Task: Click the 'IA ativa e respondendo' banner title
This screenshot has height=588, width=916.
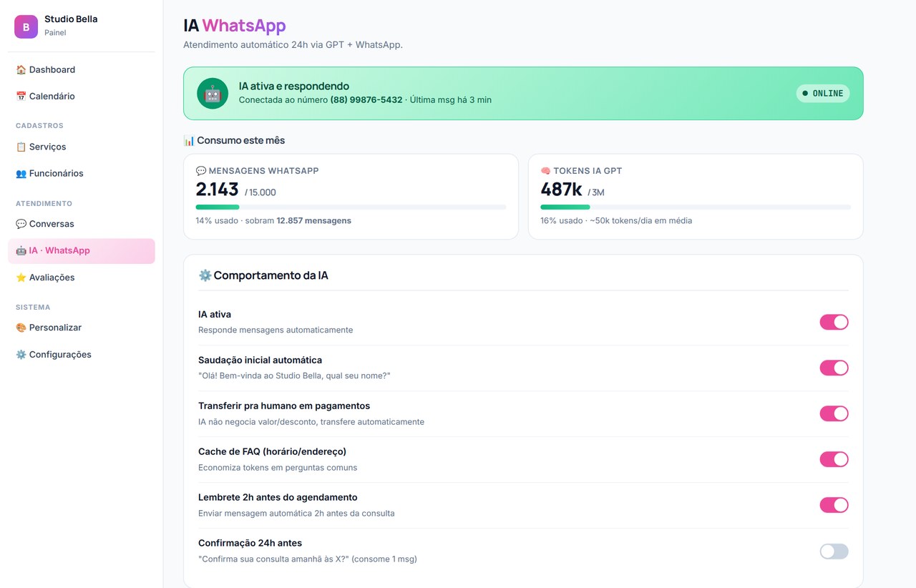Action: point(294,86)
